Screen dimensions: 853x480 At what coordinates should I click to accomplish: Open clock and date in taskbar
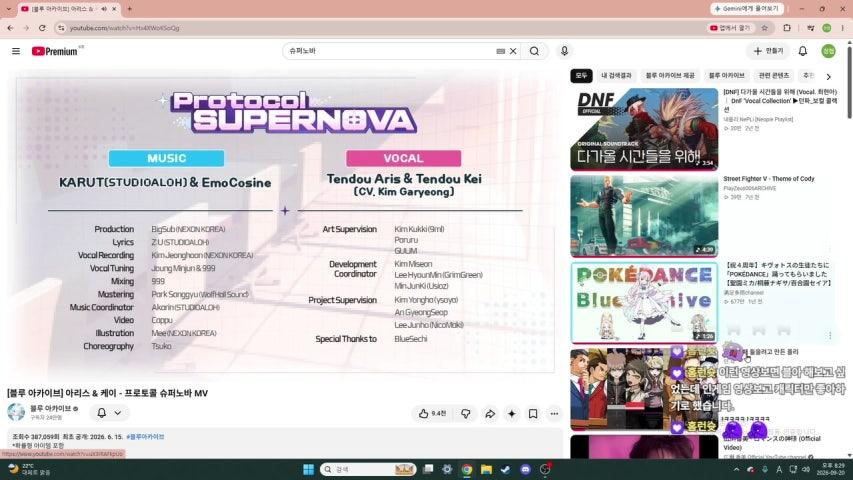pyautogui.click(x=833, y=469)
